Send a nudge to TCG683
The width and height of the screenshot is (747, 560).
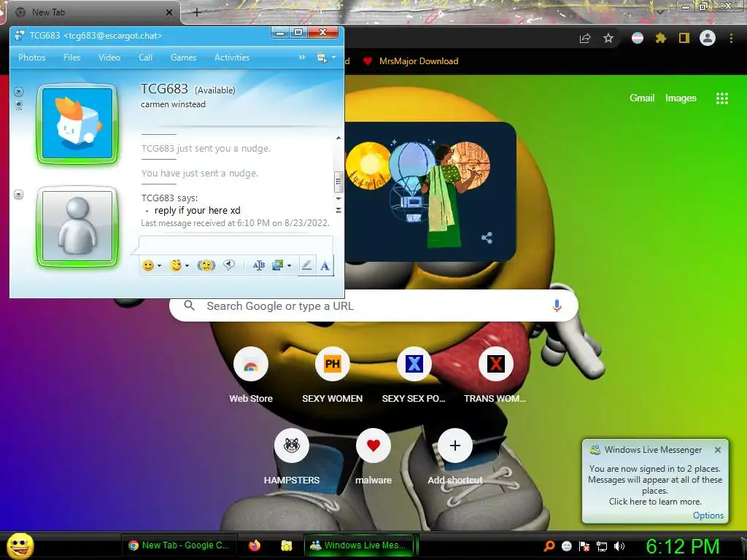[x=206, y=265]
